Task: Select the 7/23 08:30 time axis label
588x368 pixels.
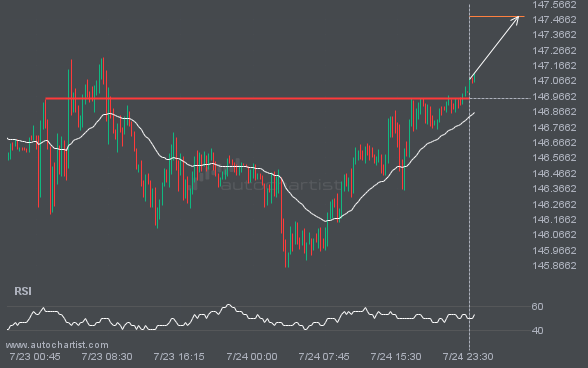Action: pos(107,356)
